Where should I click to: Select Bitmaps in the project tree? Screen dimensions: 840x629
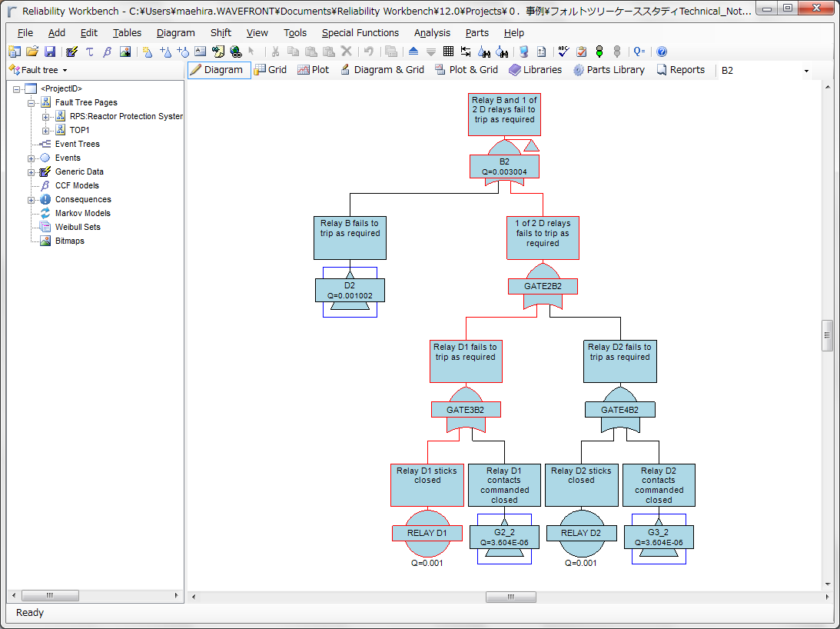(70, 241)
